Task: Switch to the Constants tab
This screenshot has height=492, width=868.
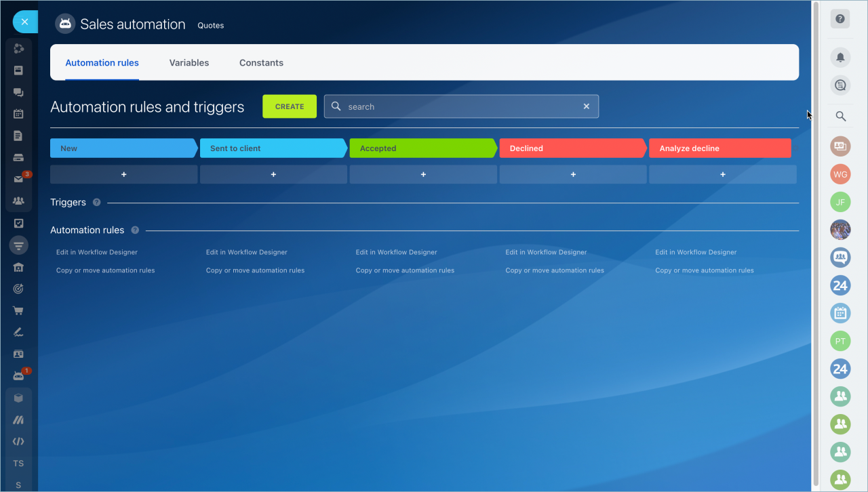Action: 261,62
